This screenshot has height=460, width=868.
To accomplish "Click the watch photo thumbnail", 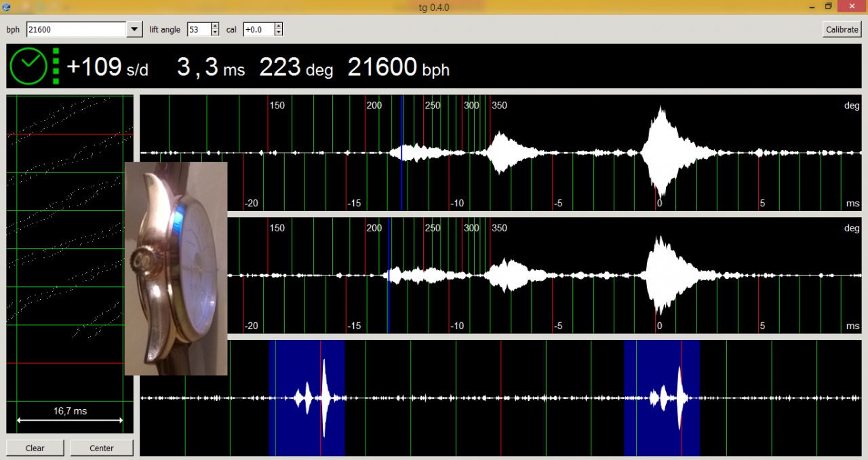I will [x=176, y=268].
